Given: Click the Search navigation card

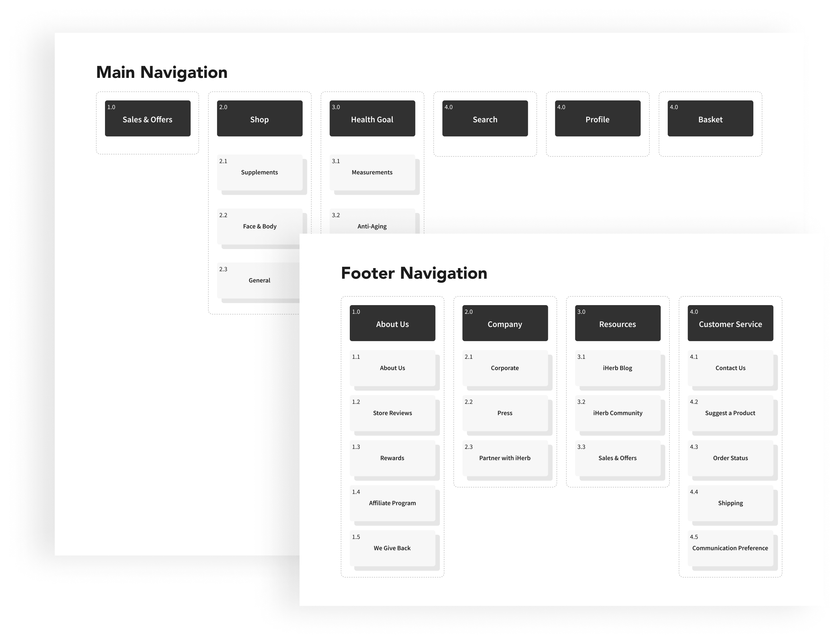Looking at the screenshot, I should point(485,118).
